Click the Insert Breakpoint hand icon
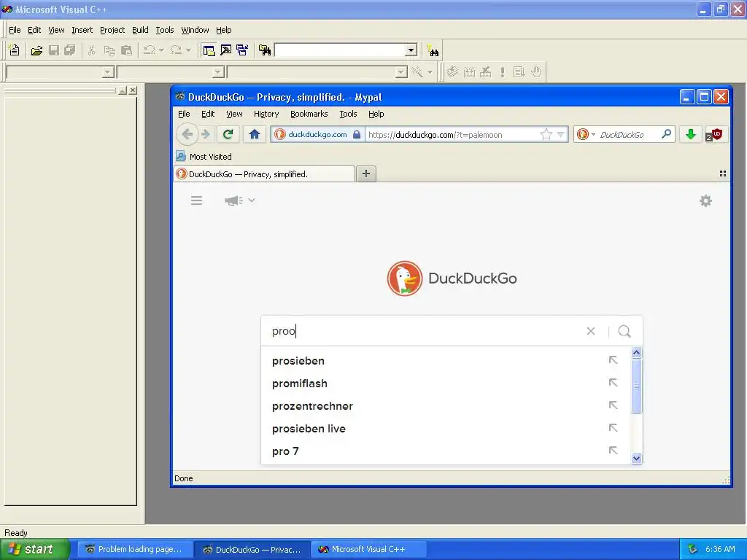 point(536,72)
